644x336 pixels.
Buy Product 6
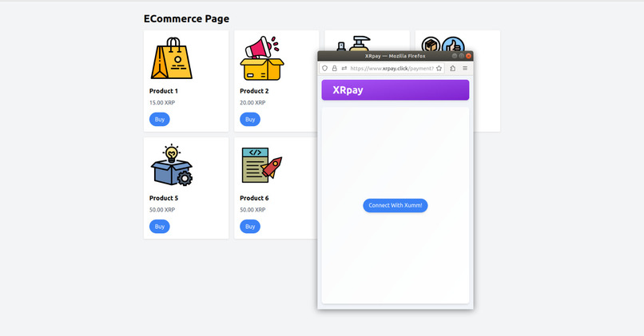tap(250, 227)
